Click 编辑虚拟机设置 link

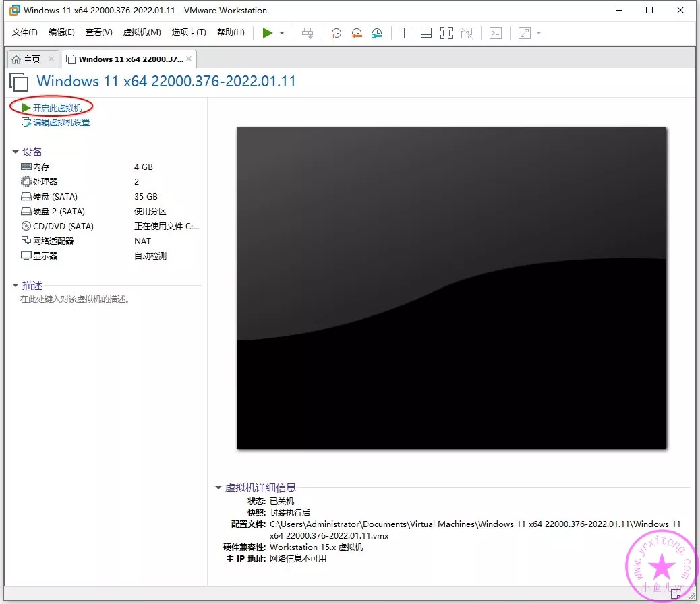(x=61, y=123)
